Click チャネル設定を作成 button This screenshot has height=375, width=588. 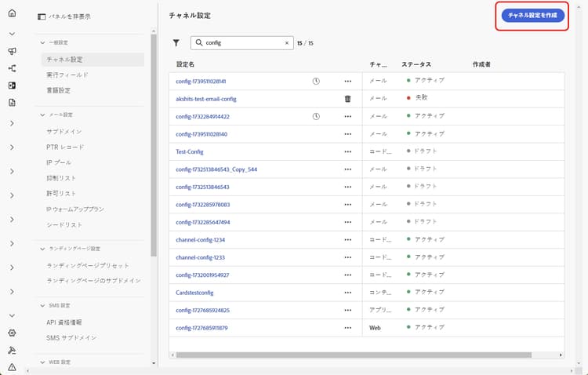(533, 16)
